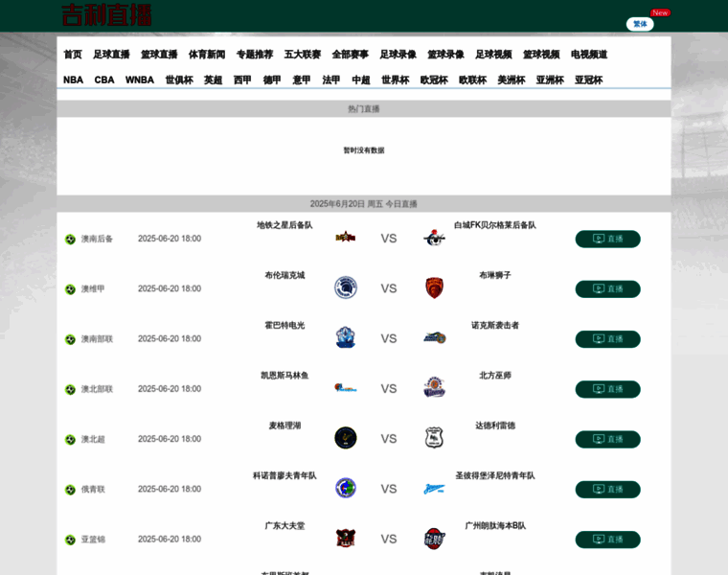
Task: Open 凯恩斯马林鱼 team logo
Action: point(346,387)
